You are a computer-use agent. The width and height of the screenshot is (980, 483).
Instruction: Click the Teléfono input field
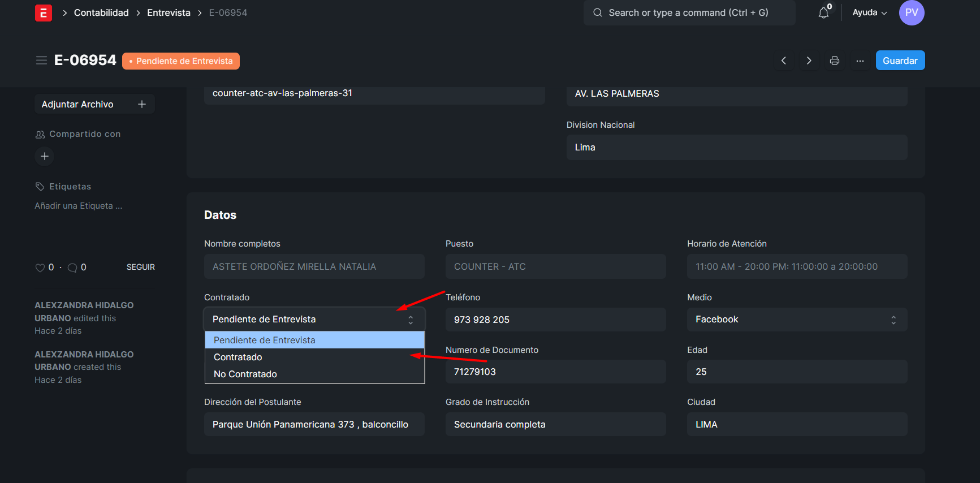coord(555,320)
